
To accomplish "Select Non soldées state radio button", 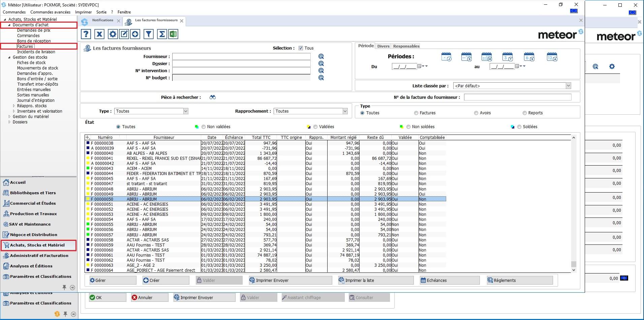I will coord(408,127).
